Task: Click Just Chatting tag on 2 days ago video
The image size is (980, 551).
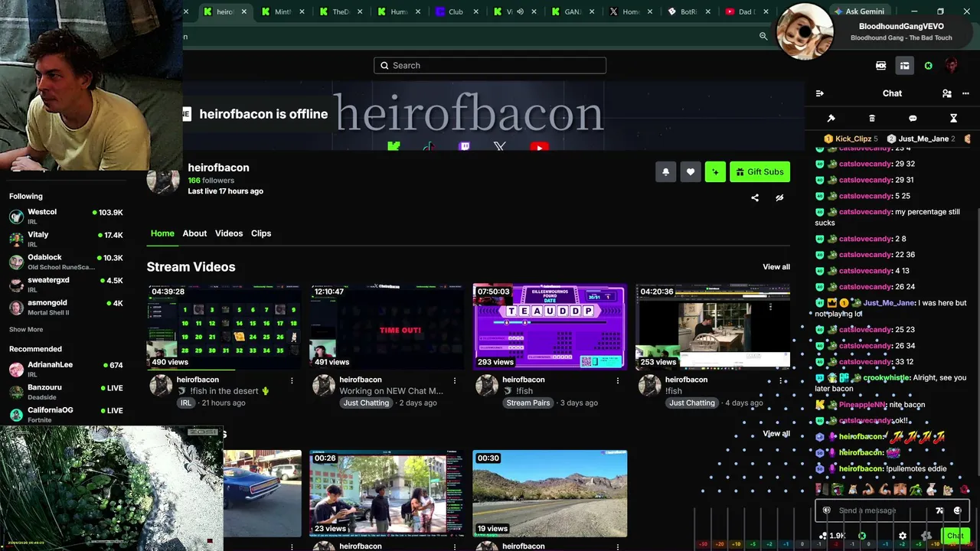Action: (366, 403)
